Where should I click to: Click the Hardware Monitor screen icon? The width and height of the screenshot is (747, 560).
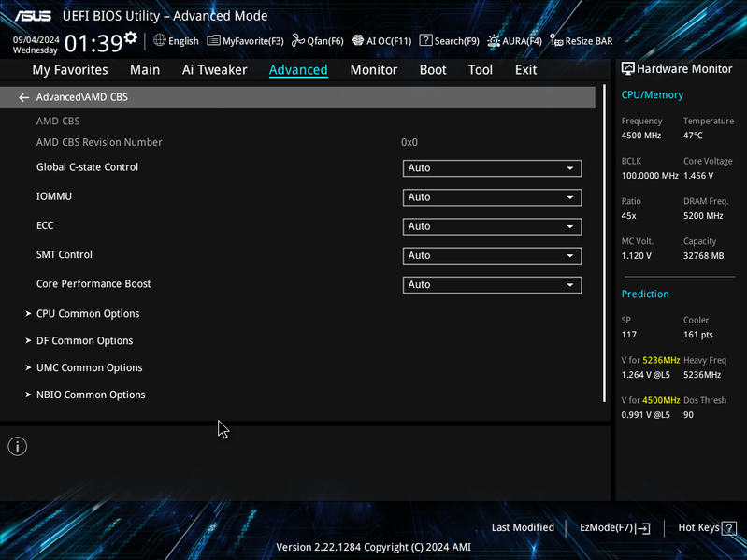click(x=628, y=68)
